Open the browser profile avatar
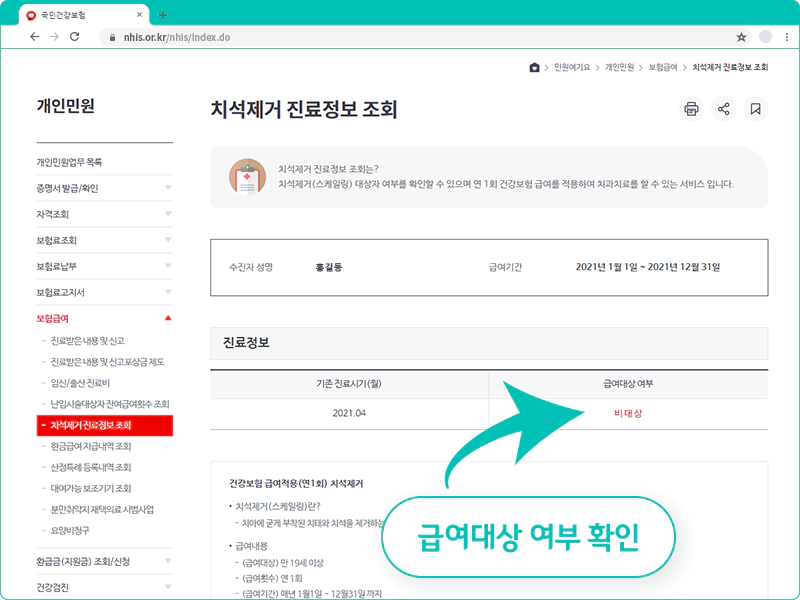Image resolution: width=800 pixels, height=600 pixels. (765, 37)
